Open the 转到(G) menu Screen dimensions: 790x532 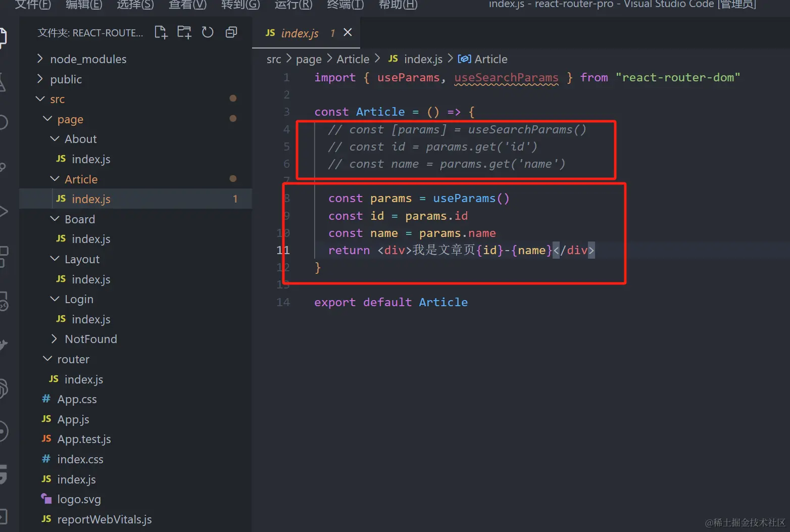pos(240,5)
